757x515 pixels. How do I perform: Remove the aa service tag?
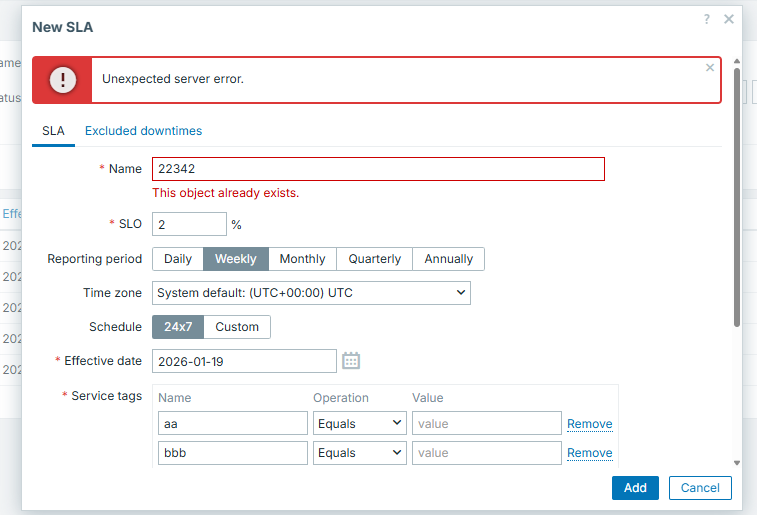coord(589,424)
